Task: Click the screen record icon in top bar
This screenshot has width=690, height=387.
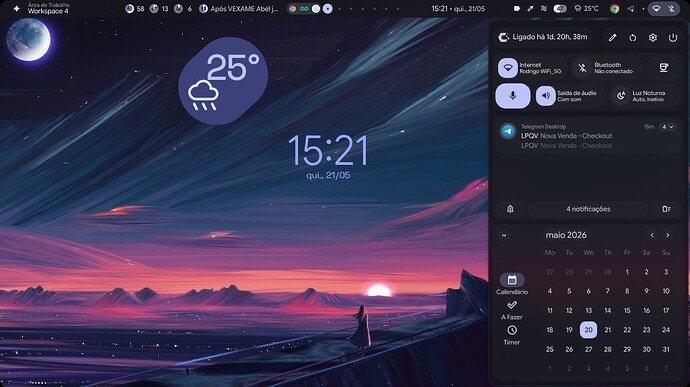Action: click(517, 9)
